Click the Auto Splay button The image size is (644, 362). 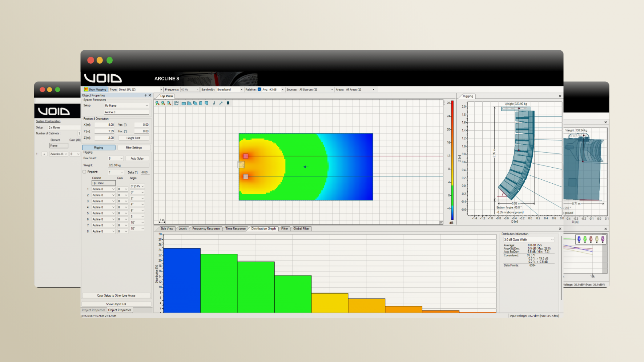click(x=137, y=158)
